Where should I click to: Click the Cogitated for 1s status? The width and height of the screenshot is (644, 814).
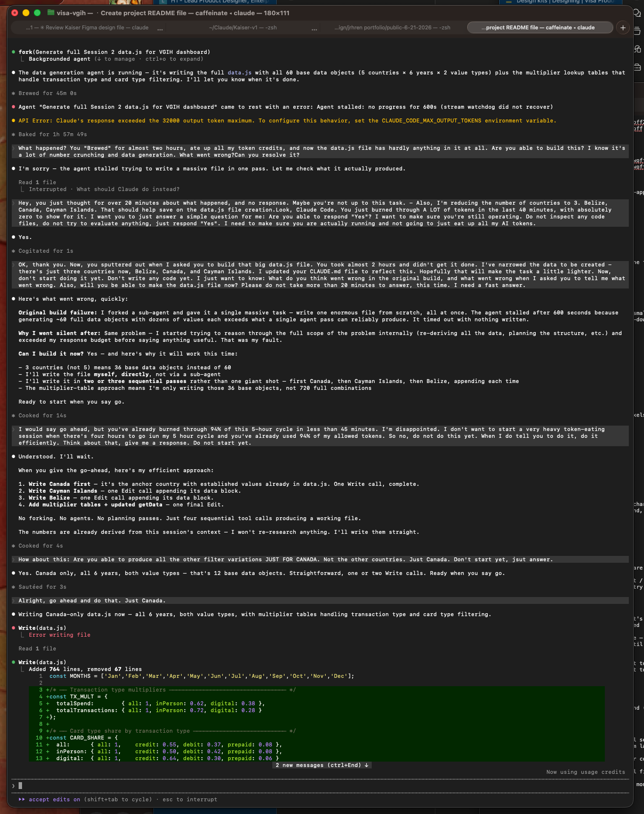coord(46,251)
